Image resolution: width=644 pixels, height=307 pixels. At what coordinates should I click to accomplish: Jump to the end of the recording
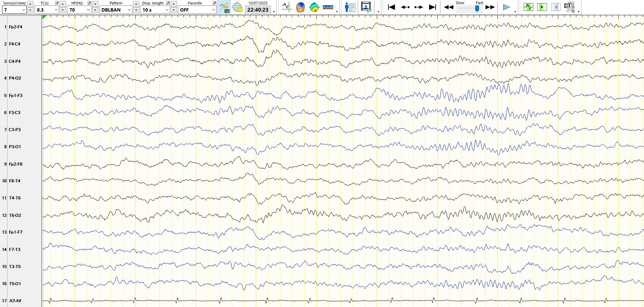point(433,7)
